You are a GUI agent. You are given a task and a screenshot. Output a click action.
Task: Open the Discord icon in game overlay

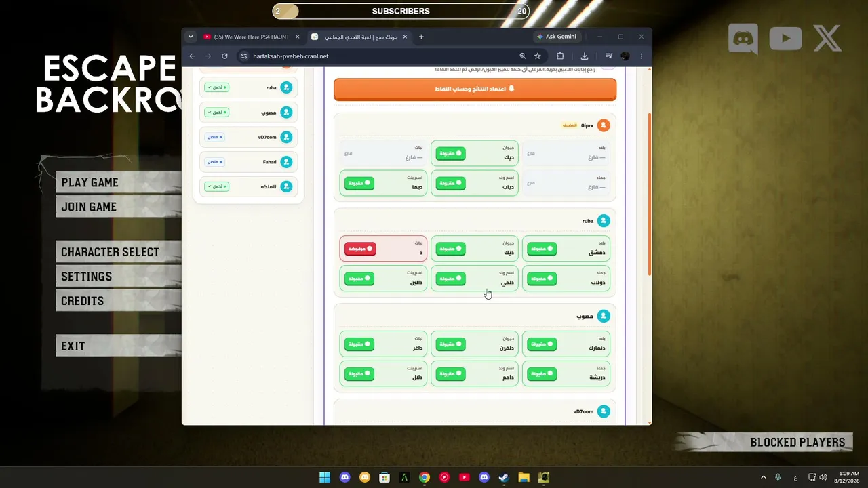click(743, 39)
